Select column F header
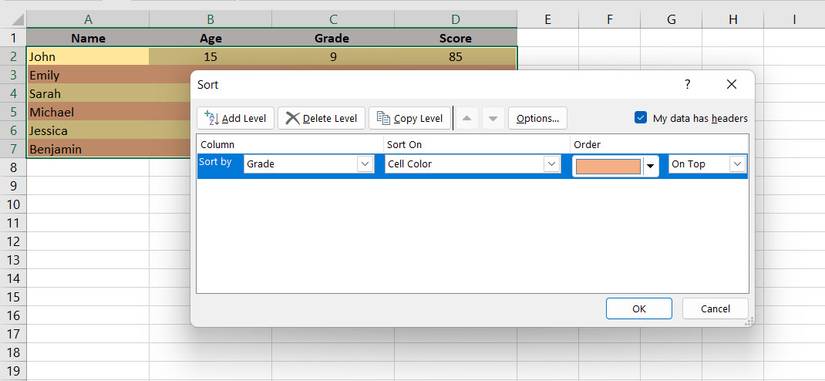 click(609, 19)
